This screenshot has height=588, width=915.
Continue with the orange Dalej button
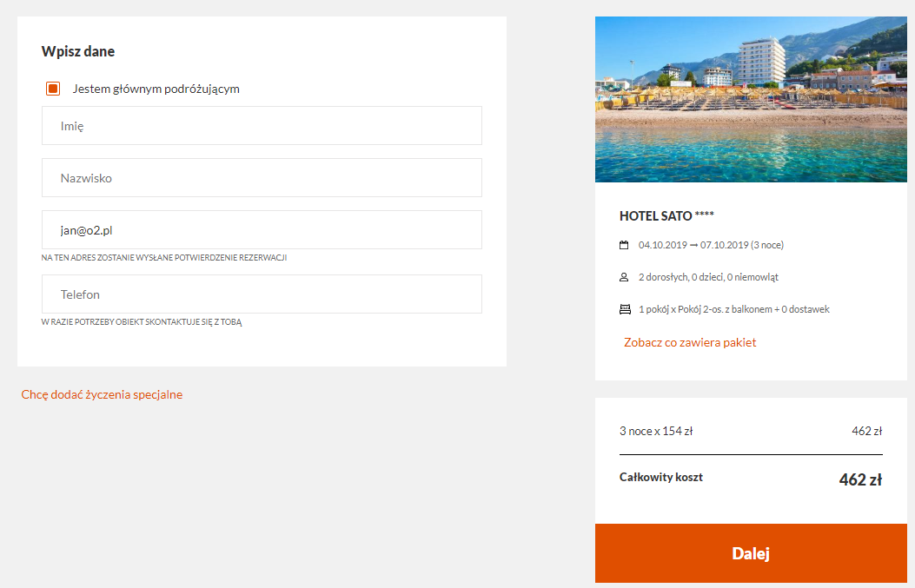coord(751,553)
